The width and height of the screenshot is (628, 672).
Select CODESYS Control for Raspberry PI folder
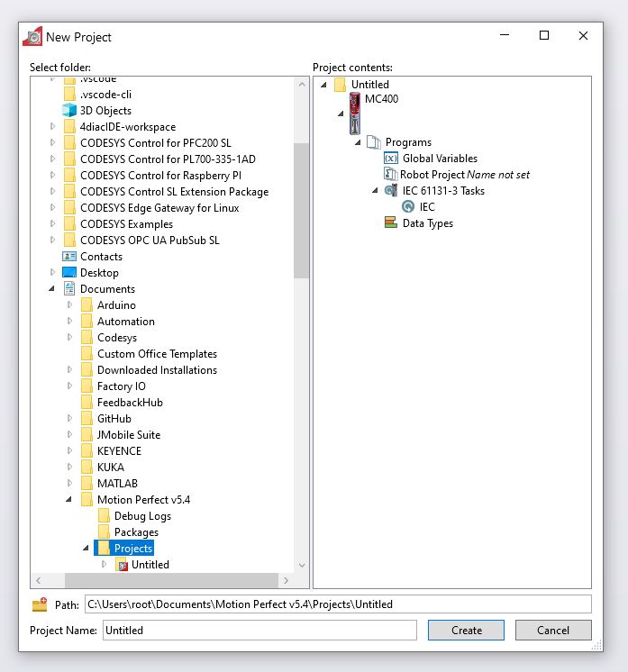(x=160, y=176)
